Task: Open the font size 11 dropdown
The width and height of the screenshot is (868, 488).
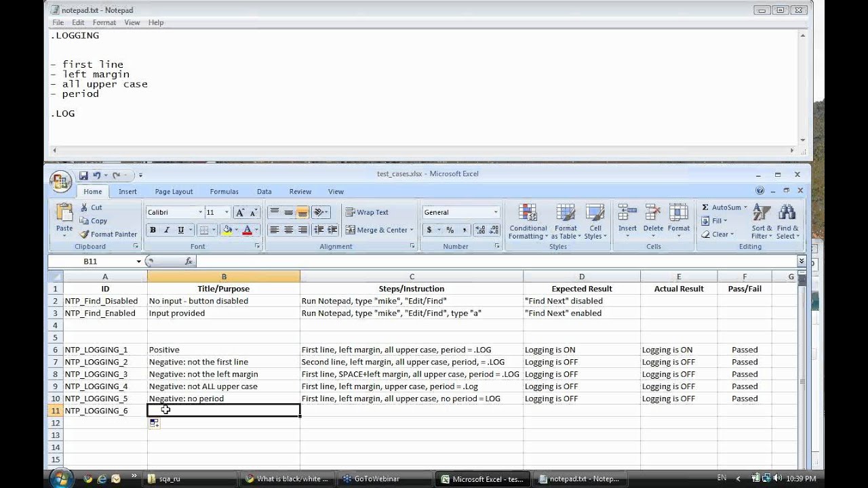Action: click(226, 212)
